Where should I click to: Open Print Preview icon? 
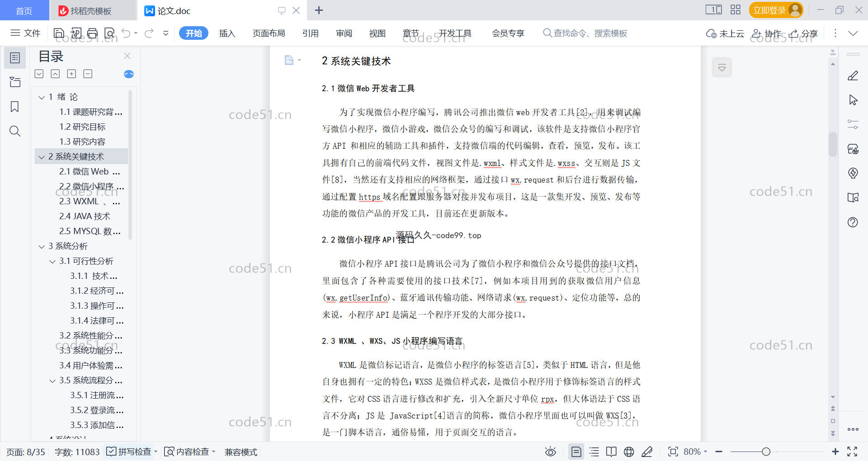pyautogui.click(x=109, y=33)
